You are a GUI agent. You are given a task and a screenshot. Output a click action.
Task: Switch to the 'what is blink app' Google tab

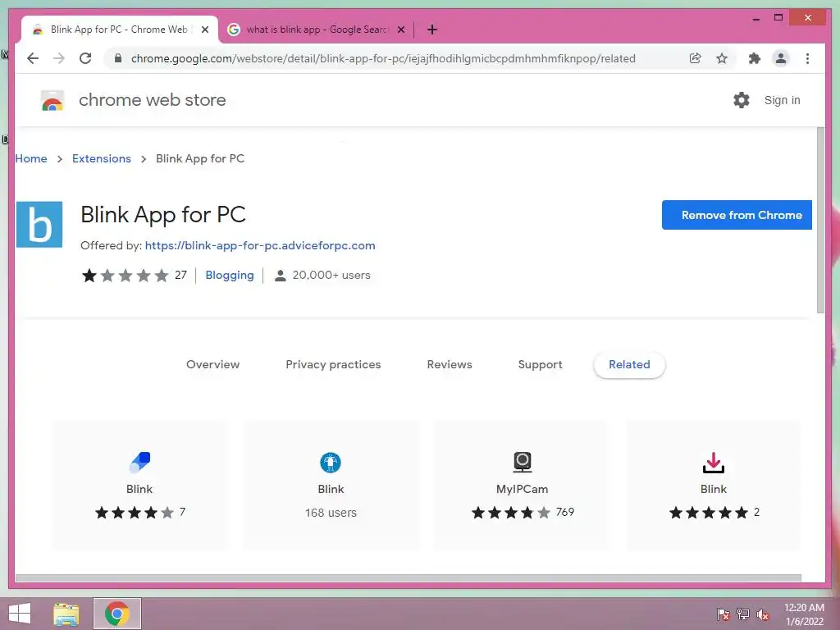click(x=316, y=30)
